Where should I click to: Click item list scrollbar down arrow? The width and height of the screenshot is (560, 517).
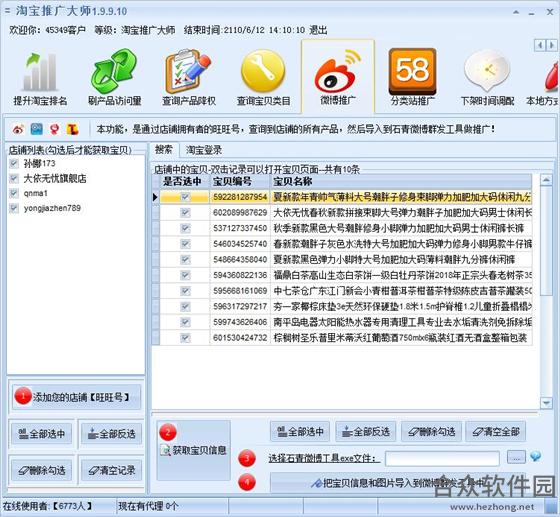[546, 403]
